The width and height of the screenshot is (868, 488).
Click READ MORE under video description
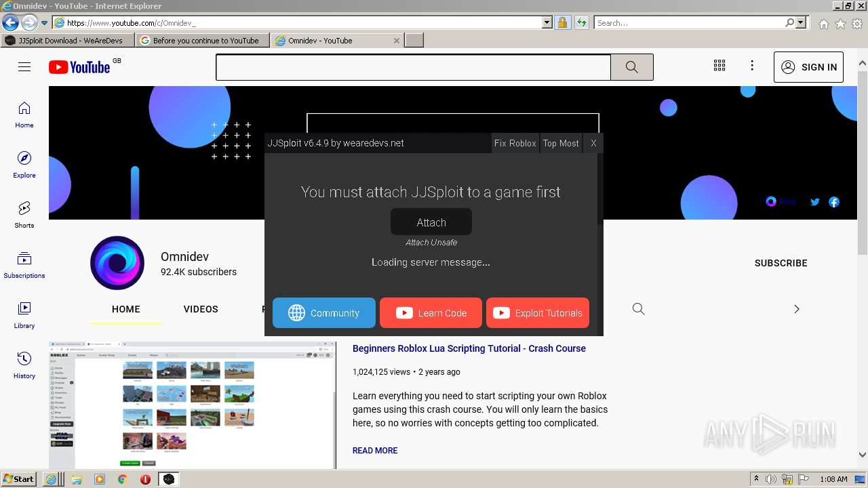[x=375, y=451]
